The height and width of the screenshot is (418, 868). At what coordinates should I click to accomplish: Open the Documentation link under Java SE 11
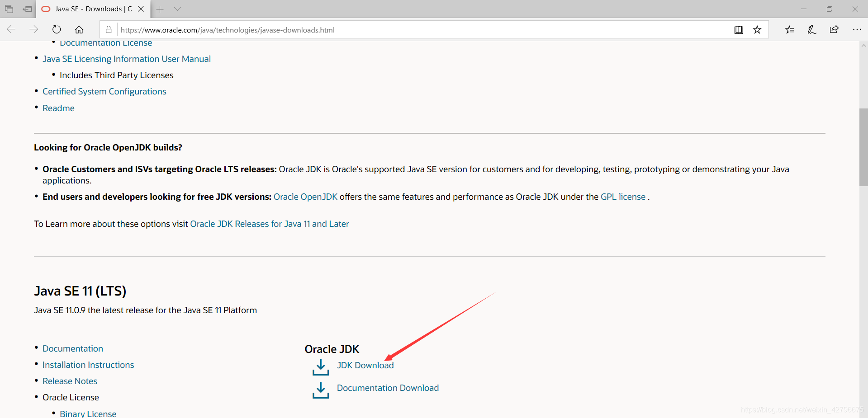pos(73,348)
